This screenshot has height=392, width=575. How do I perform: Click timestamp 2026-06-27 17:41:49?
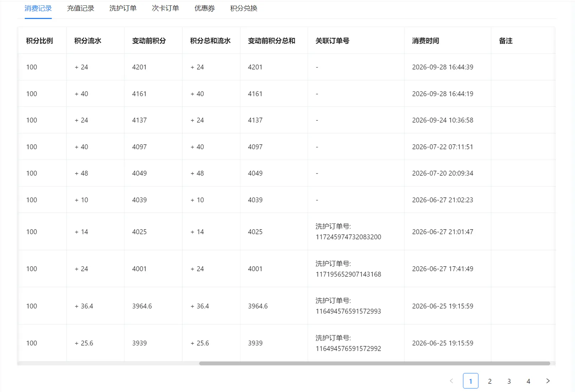[443, 269]
